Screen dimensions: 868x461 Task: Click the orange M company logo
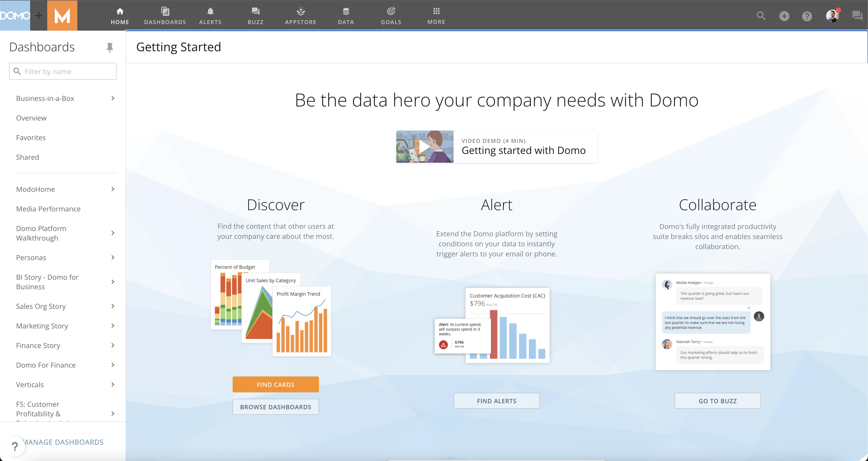pos(62,16)
